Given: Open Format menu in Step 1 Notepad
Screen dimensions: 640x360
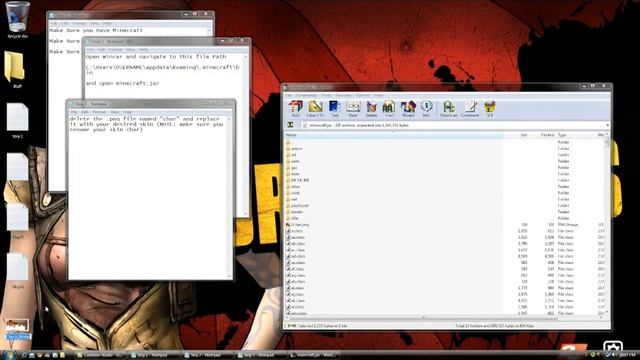Looking at the screenshot, I should pyautogui.click(x=79, y=23).
